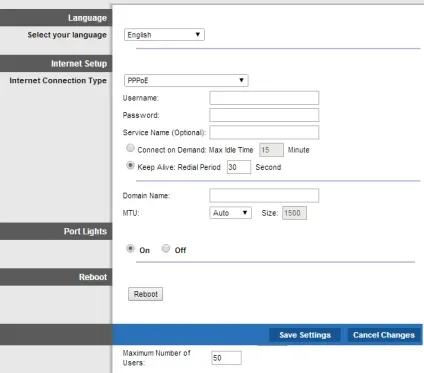Select the Connect on Demand radio button
This screenshot has width=424, height=373.
pos(130,148)
